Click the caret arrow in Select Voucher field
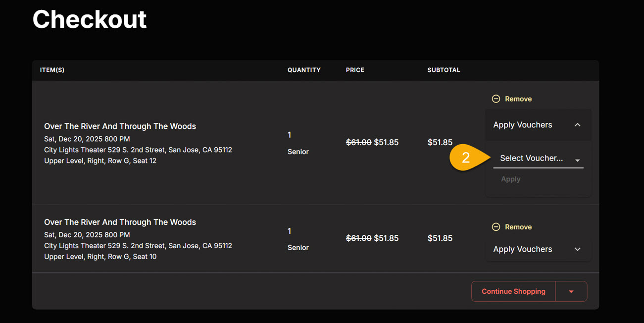644x323 pixels. click(577, 160)
